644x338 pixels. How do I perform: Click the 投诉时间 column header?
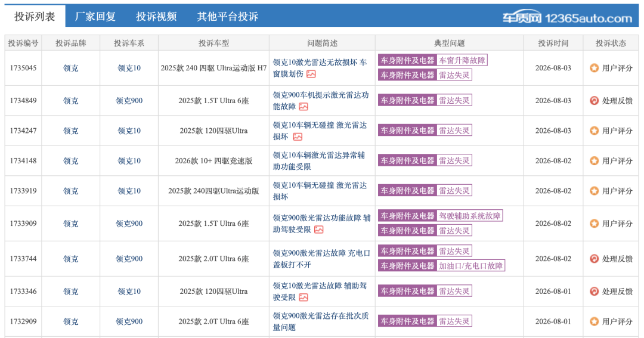(x=553, y=43)
